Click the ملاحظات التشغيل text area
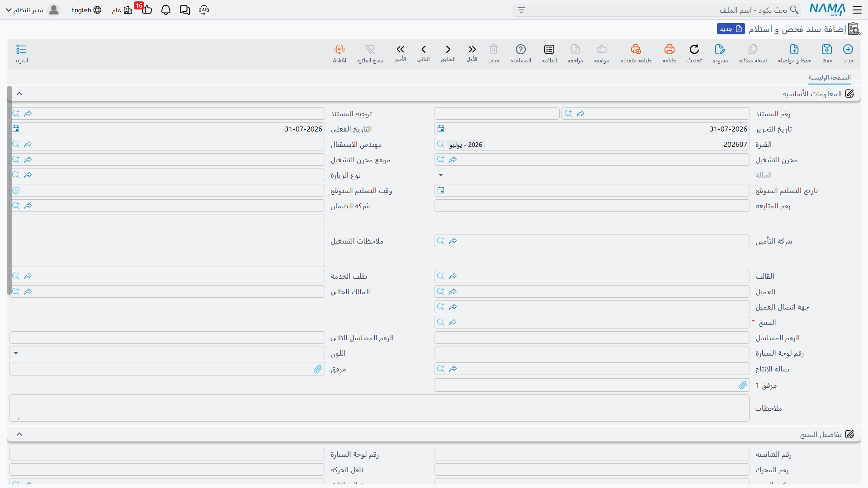 point(167,241)
